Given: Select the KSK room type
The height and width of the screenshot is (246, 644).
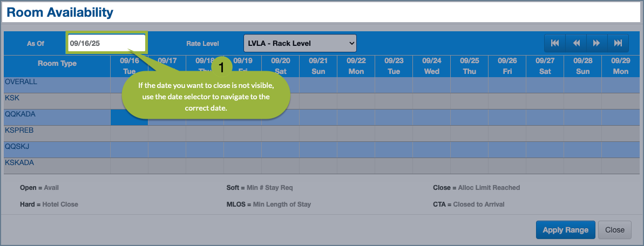Looking at the screenshot, I should [12, 98].
